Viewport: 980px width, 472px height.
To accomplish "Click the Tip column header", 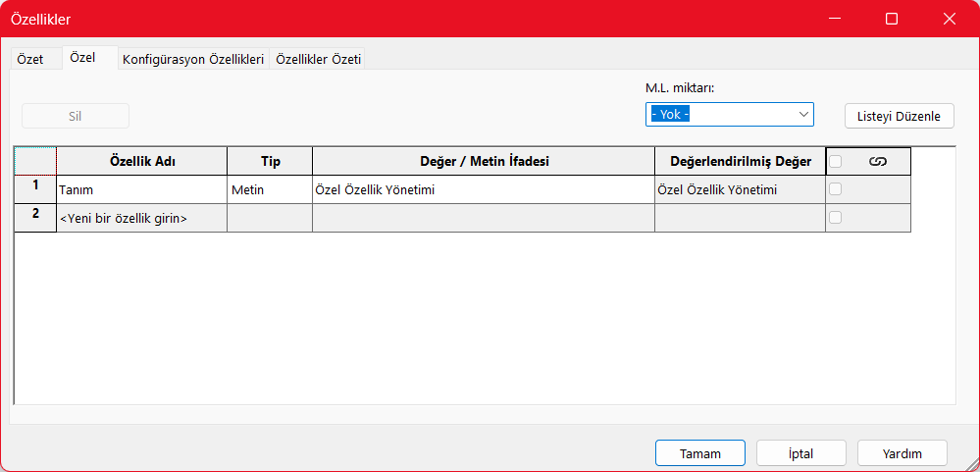I will tap(270, 161).
